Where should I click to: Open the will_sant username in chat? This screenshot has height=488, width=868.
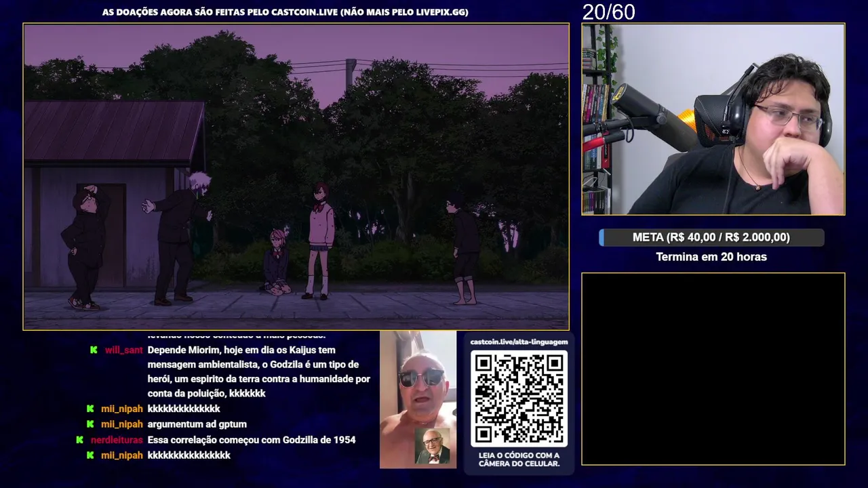click(x=124, y=350)
